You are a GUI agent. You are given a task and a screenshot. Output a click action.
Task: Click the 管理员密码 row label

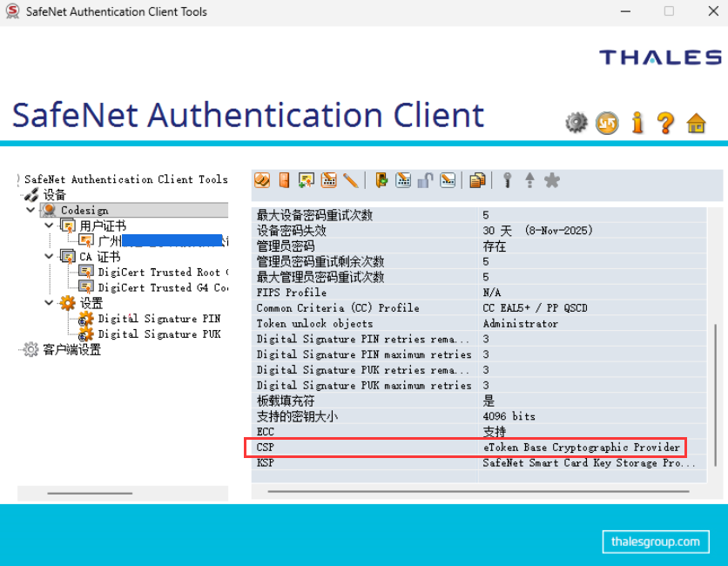(286, 246)
